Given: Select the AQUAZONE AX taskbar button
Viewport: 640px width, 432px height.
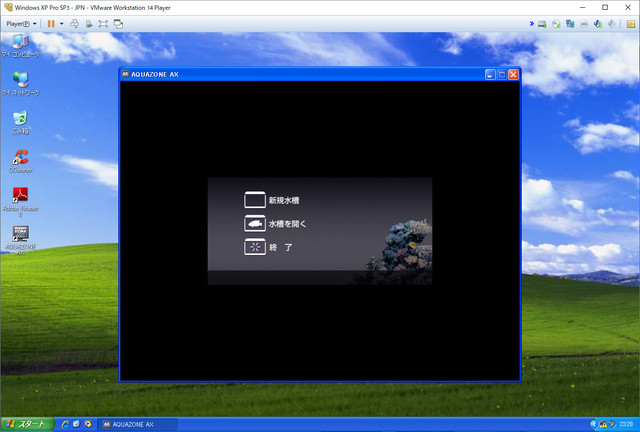Looking at the screenshot, I should click(138, 425).
